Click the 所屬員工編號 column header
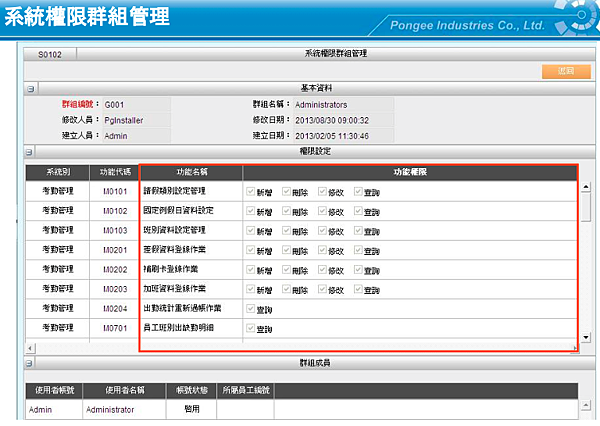The height and width of the screenshot is (426, 600). [x=245, y=390]
